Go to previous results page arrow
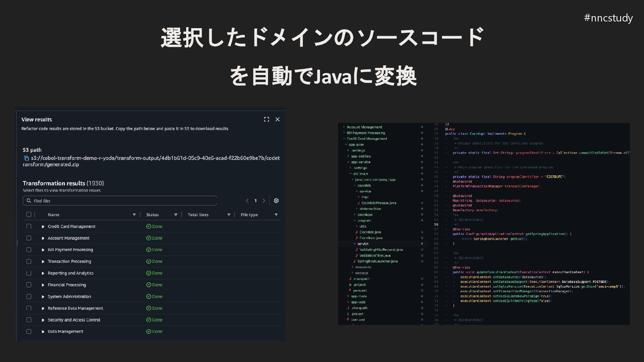This screenshot has width=644, height=362. point(247,200)
